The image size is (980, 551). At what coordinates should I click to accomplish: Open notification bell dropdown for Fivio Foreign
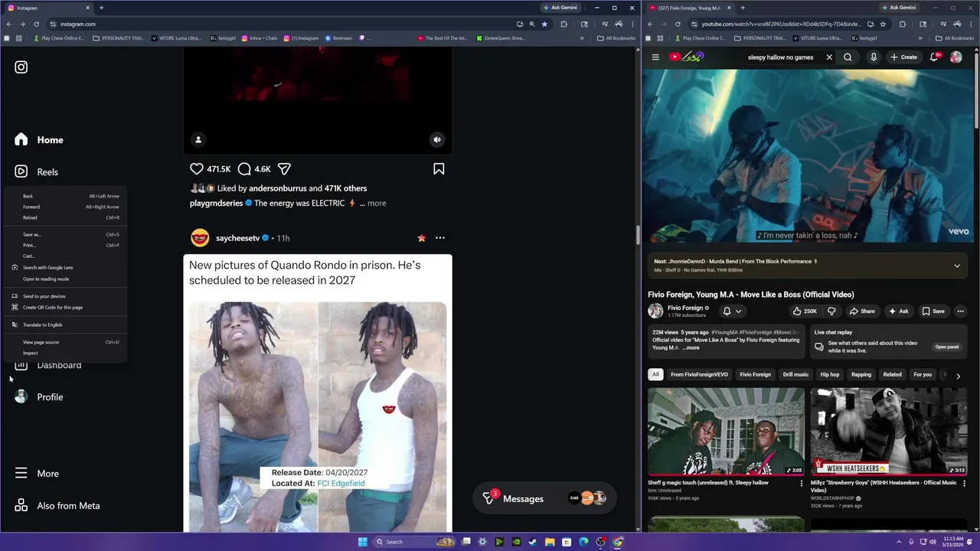pyautogui.click(x=731, y=311)
